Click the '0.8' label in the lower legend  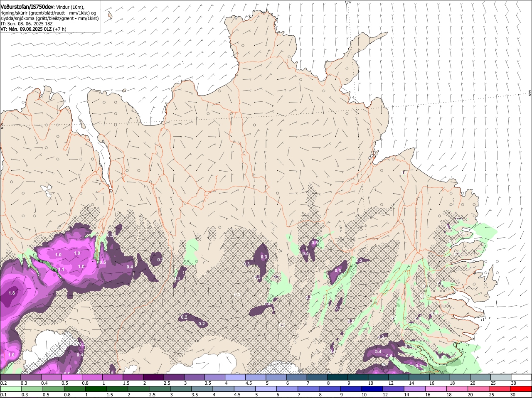67,395
